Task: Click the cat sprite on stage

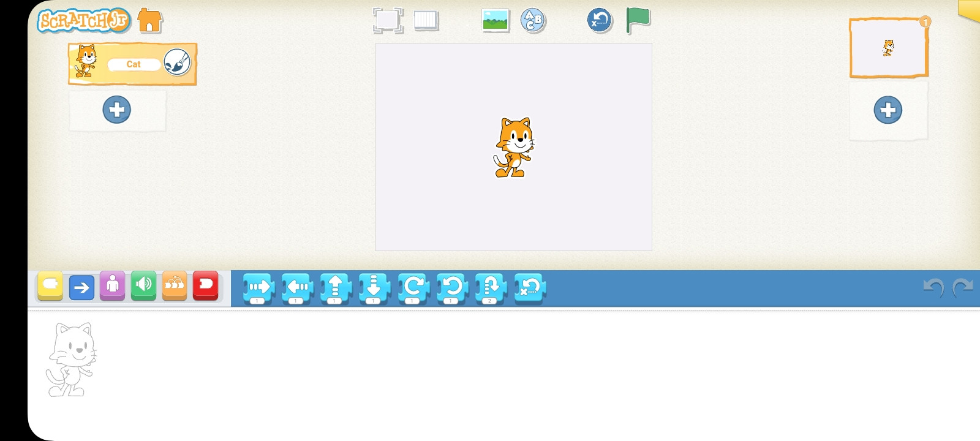Action: (513, 148)
